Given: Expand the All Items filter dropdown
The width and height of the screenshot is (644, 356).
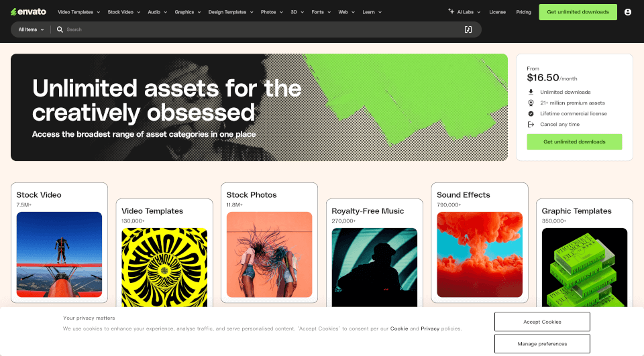Looking at the screenshot, I should [x=32, y=29].
